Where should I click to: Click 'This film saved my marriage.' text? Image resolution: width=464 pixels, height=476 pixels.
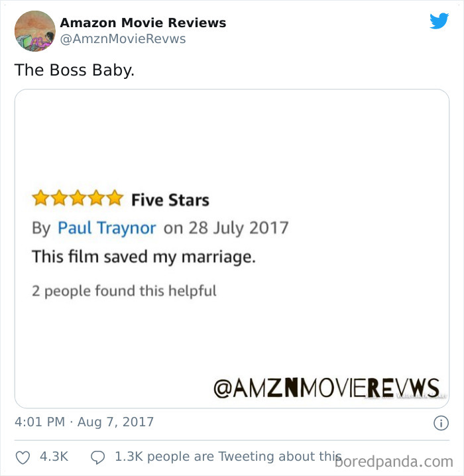click(144, 257)
